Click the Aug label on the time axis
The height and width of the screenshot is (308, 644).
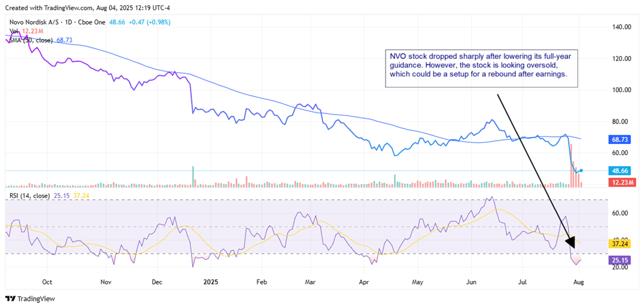tap(579, 282)
